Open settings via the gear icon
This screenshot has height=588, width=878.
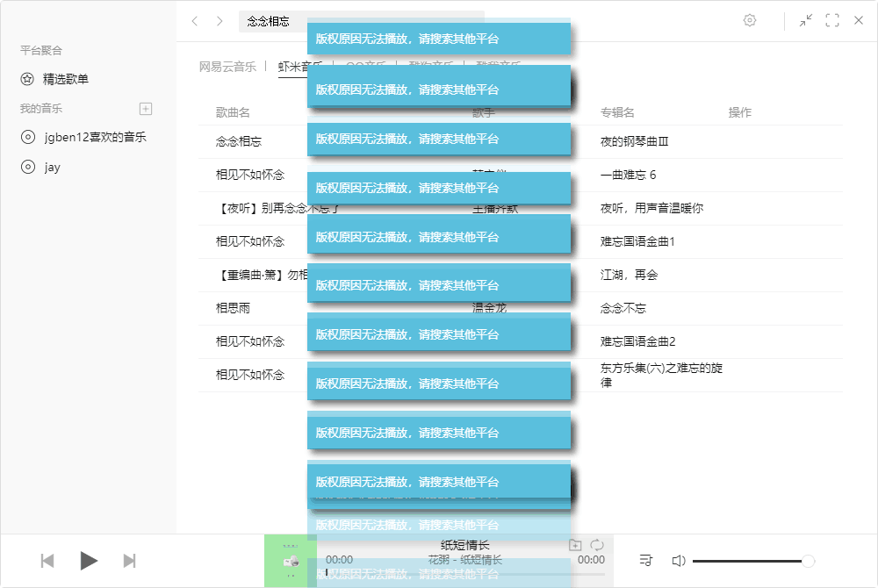750,21
